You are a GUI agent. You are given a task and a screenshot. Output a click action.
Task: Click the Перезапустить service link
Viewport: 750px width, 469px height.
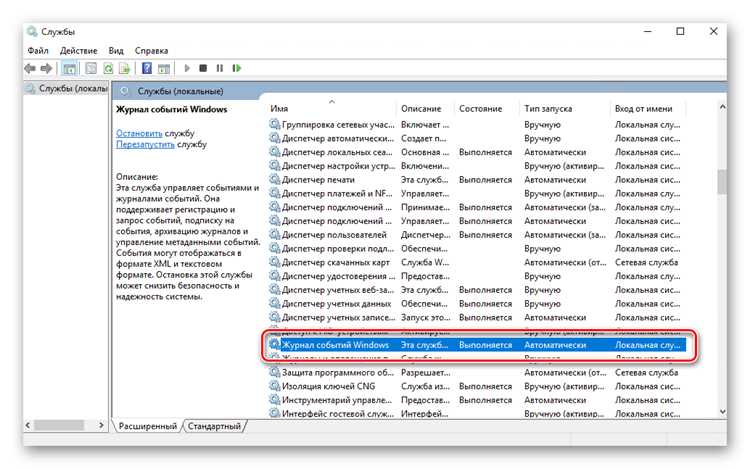(145, 144)
